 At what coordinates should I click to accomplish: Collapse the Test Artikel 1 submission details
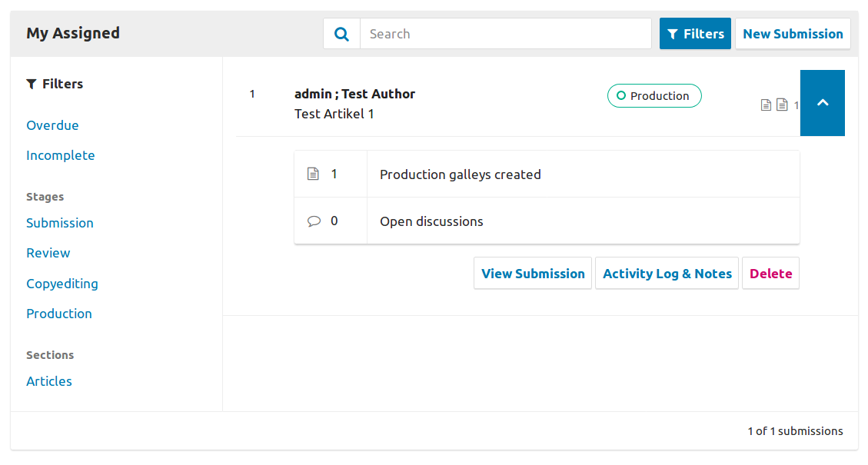pos(823,103)
